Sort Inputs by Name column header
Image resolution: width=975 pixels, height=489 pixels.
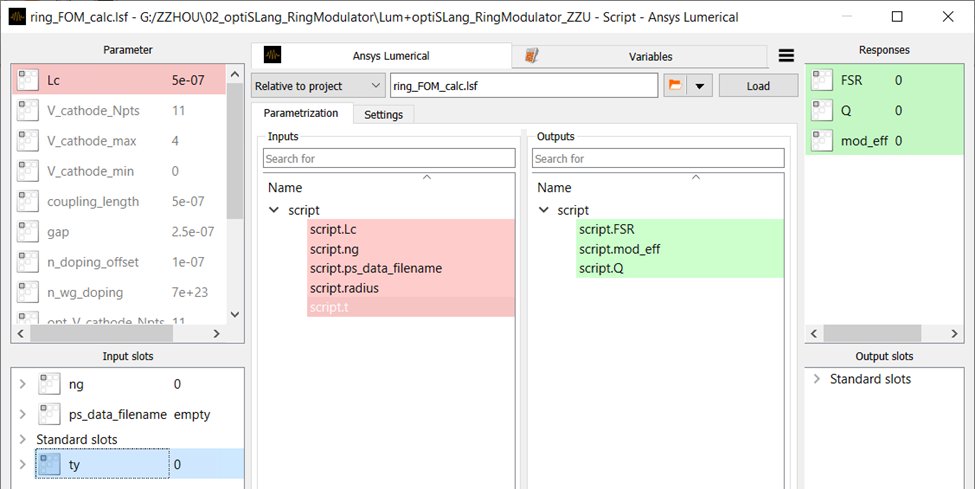click(285, 187)
